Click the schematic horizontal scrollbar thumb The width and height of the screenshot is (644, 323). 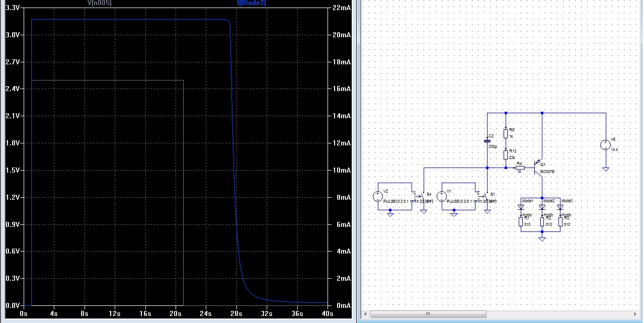pos(428,314)
